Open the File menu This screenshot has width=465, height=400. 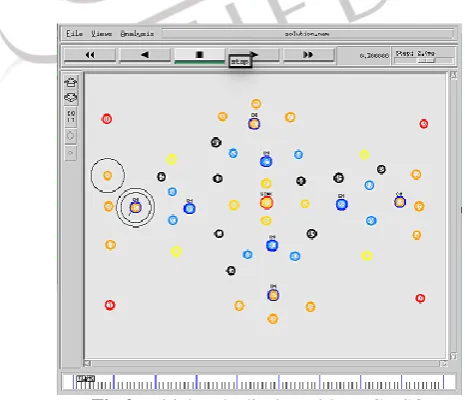(74, 34)
